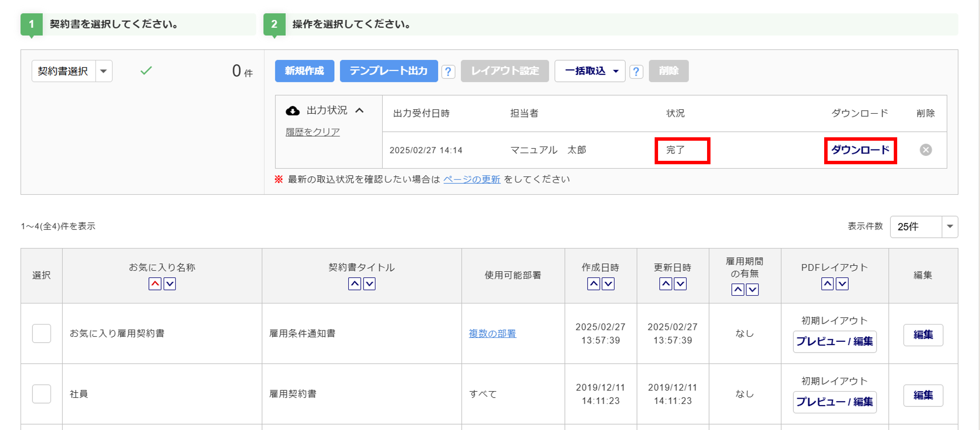The width and height of the screenshot is (980, 430).
Task: Sort 契約書タイトル descending with down arrow
Action: coord(369,284)
